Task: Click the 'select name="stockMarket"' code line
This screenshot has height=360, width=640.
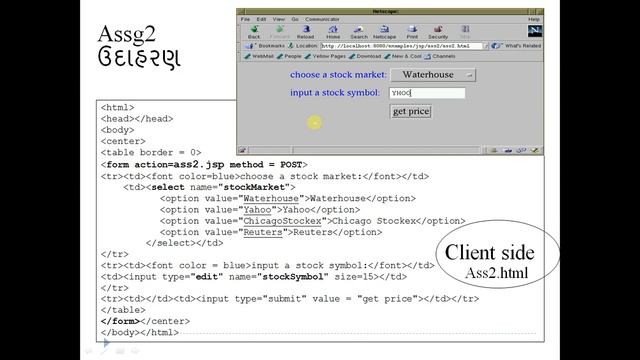Action: click(x=209, y=187)
